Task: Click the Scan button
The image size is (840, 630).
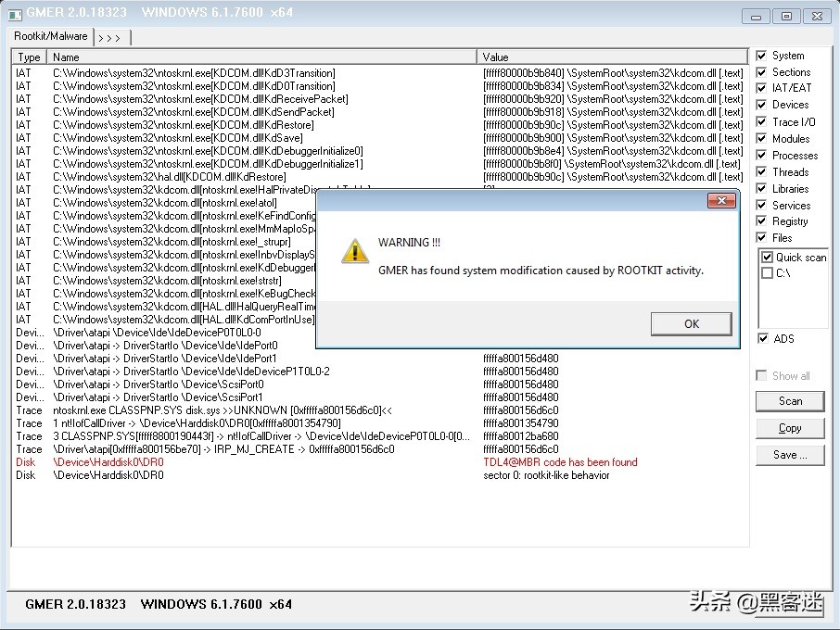Action: click(790, 401)
